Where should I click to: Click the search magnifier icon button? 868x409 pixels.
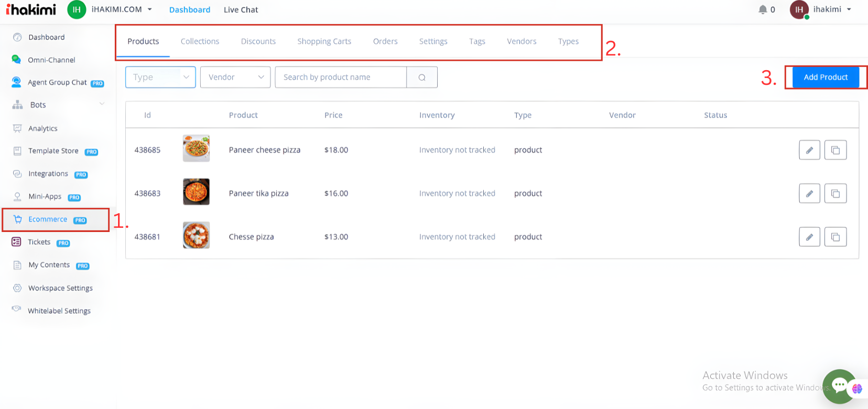(422, 78)
